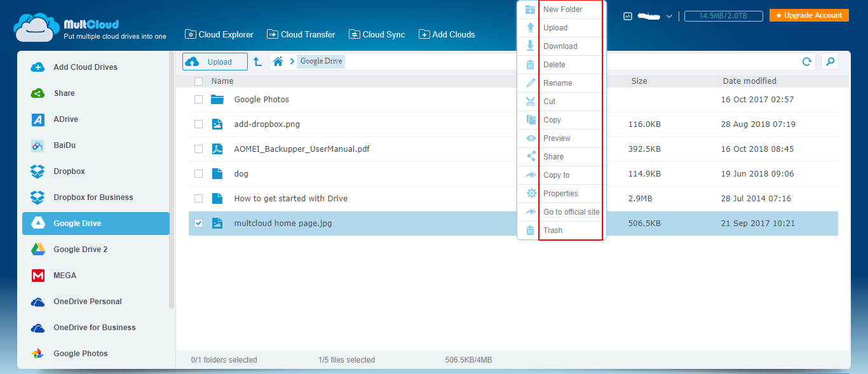The height and width of the screenshot is (374, 868).
Task: Choose Trash from context menu
Action: (562, 230)
